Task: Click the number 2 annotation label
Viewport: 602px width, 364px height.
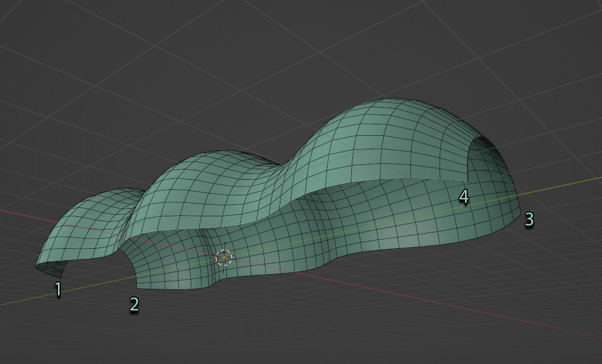Action: 134,304
